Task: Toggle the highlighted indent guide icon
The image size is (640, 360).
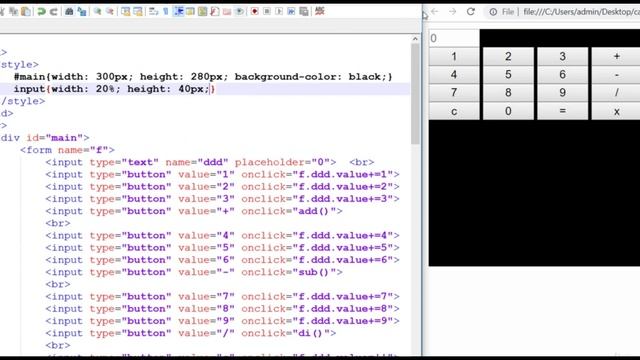Action: pos(178,11)
